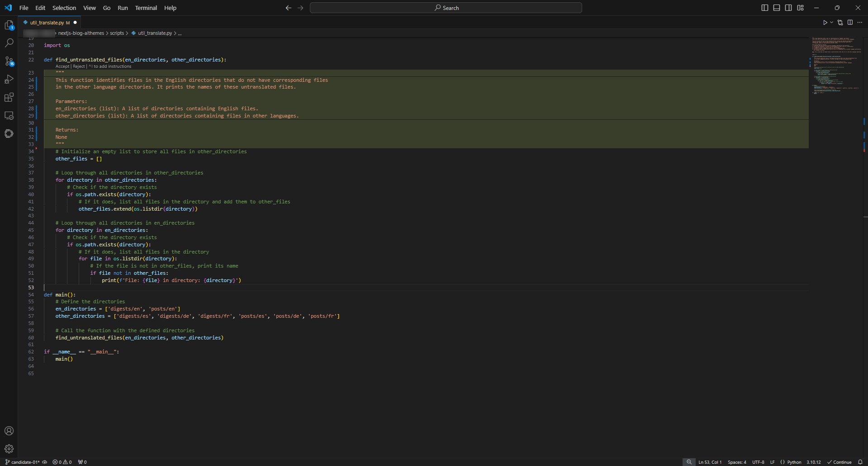Click the 'import os' code line

57,45
